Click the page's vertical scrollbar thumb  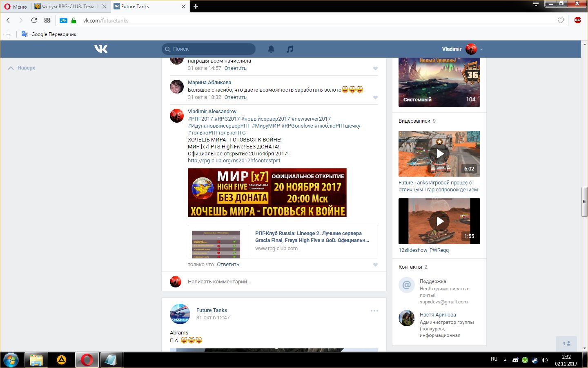point(584,202)
